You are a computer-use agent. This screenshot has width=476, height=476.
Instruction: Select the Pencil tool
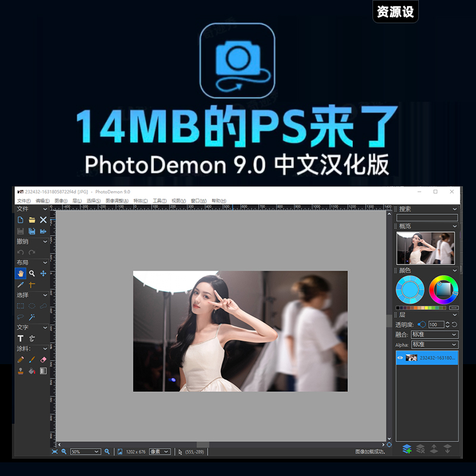(x=20, y=360)
